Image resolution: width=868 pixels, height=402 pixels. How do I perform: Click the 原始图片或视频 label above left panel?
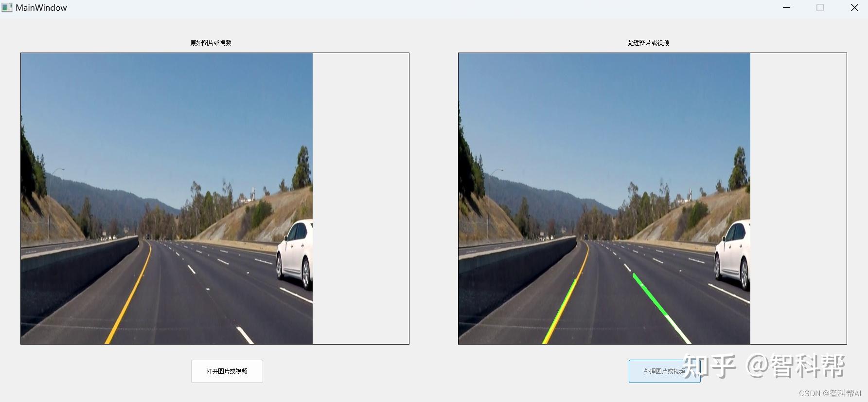211,43
